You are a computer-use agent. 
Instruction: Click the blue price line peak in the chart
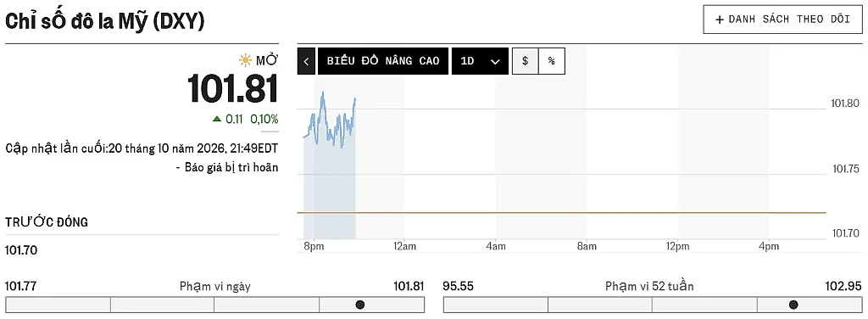point(323,93)
